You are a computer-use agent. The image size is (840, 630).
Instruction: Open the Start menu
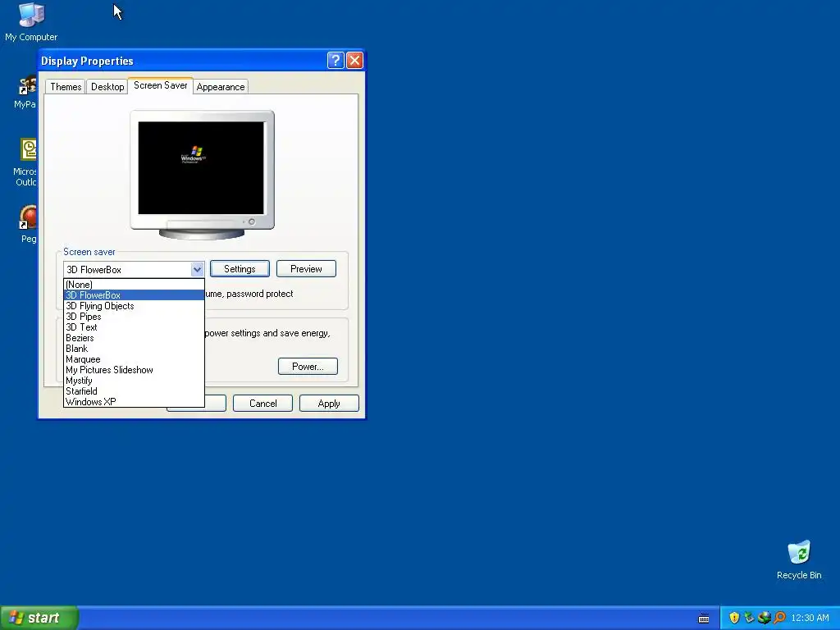click(39, 618)
